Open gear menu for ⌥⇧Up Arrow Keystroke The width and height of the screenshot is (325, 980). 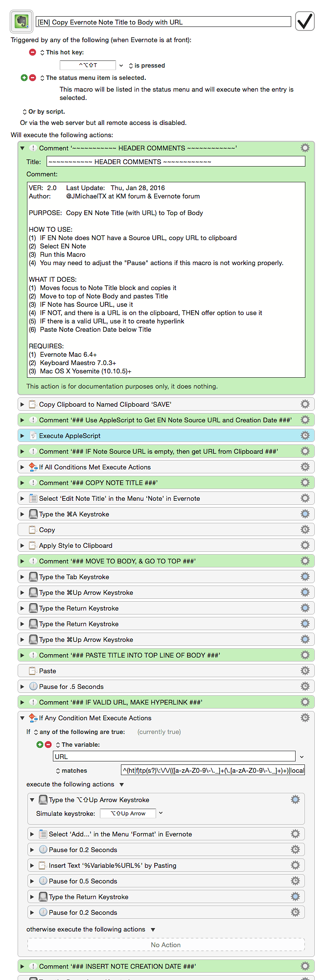click(295, 800)
